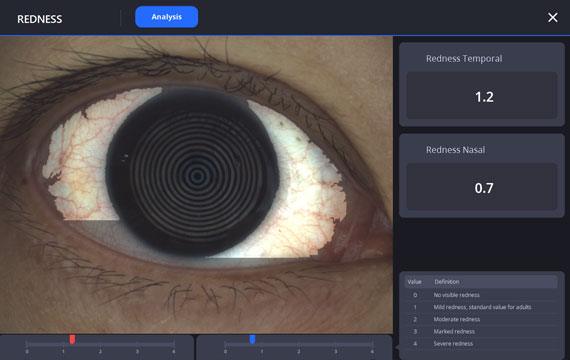Select the 'Severe redness' definition row
Viewport: 570px width, 360px height.
click(x=481, y=344)
